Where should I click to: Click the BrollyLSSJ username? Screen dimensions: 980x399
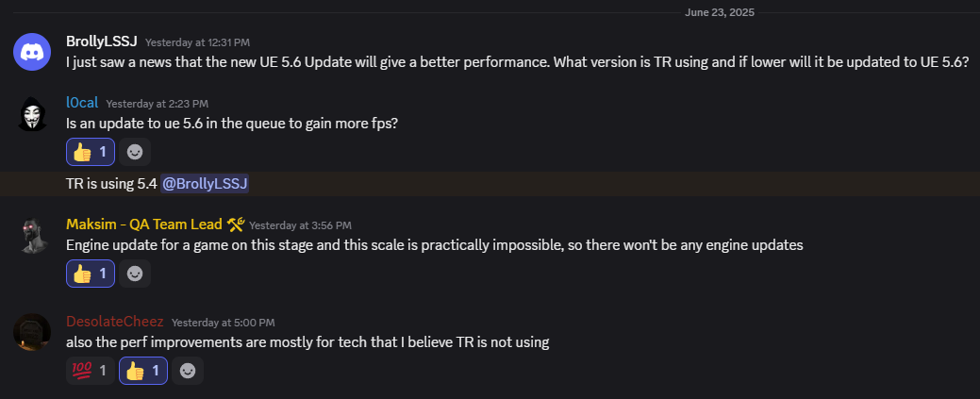(101, 42)
